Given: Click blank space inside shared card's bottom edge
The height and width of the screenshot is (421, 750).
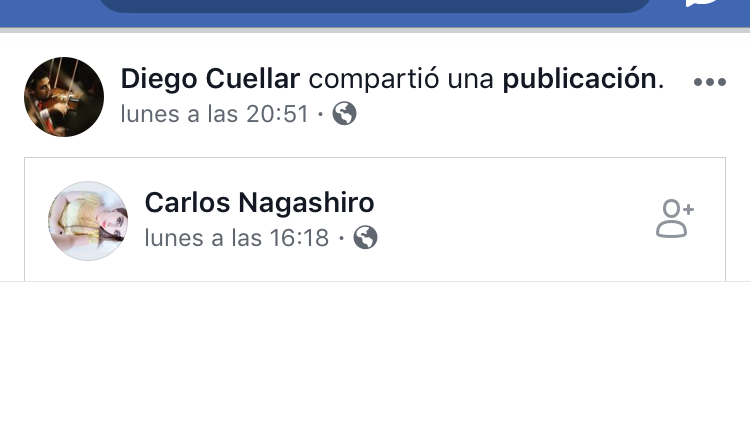Looking at the screenshot, I should point(375,271).
